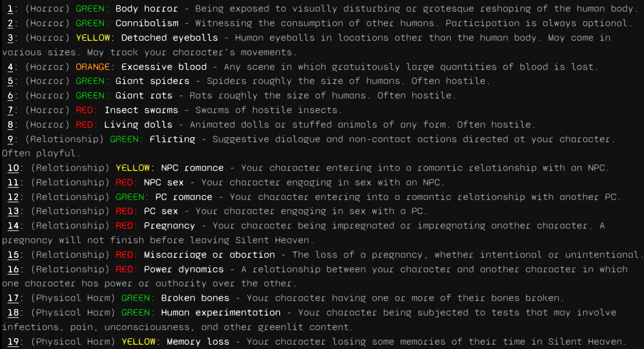This screenshot has height=349, width=644.
Task: Click link 10 for NPC romance
Action: (x=13, y=168)
